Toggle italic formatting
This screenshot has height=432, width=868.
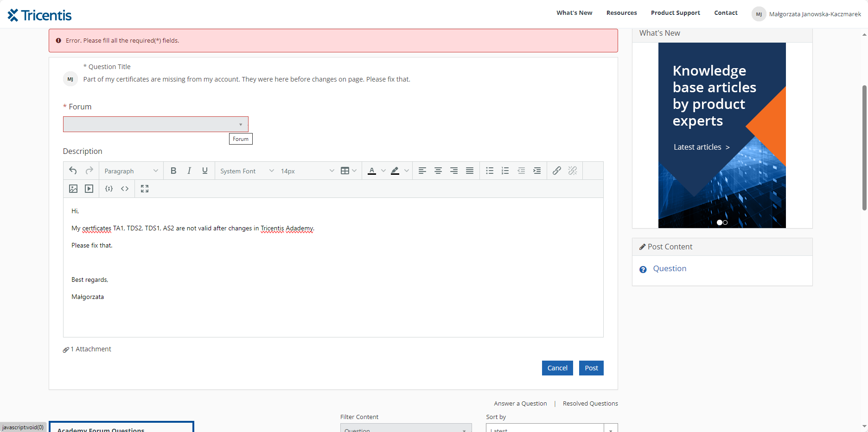click(x=189, y=171)
